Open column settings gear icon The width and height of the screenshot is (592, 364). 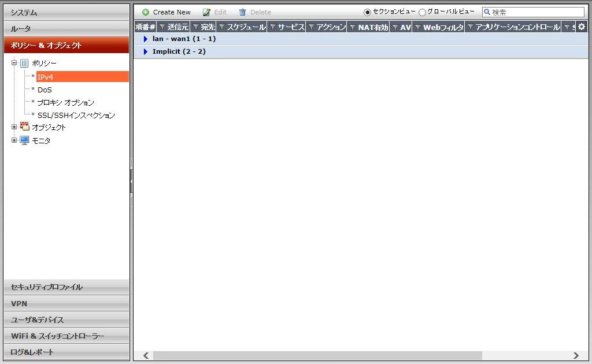tap(582, 27)
